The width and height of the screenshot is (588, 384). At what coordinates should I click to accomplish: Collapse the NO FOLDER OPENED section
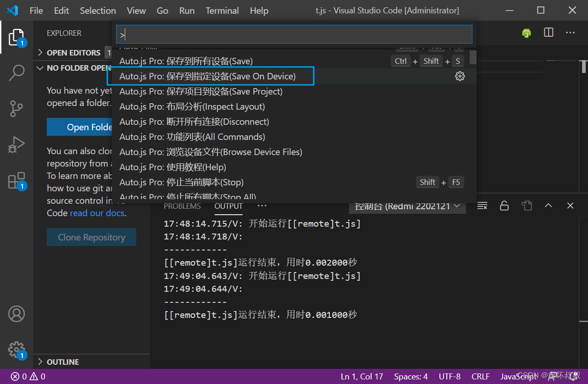click(x=73, y=68)
